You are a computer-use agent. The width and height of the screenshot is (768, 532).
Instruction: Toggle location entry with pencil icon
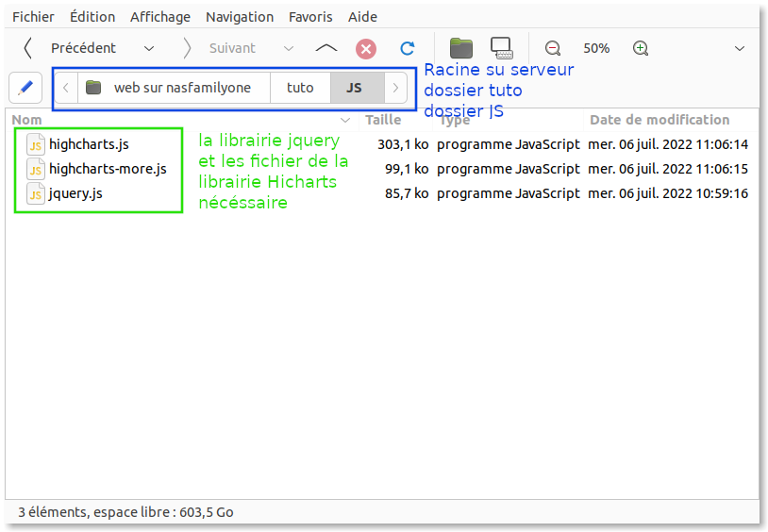point(25,88)
